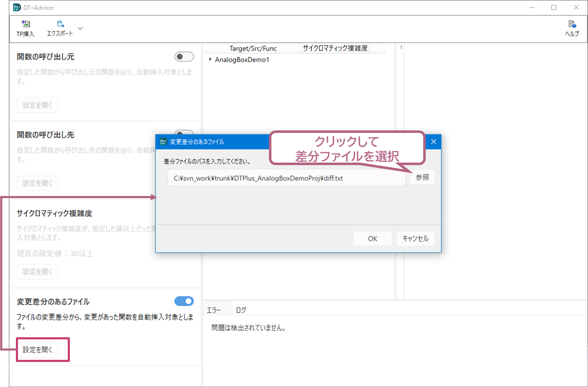Screen dimensions: 588x387
Task: Switch to the ログ tab
Action: 241,310
